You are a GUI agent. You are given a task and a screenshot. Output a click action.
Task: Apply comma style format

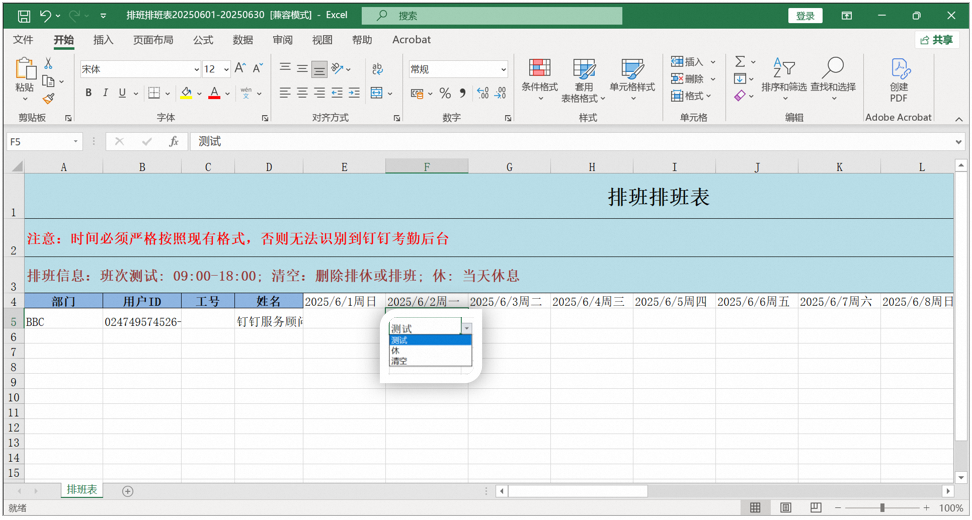pyautogui.click(x=462, y=93)
